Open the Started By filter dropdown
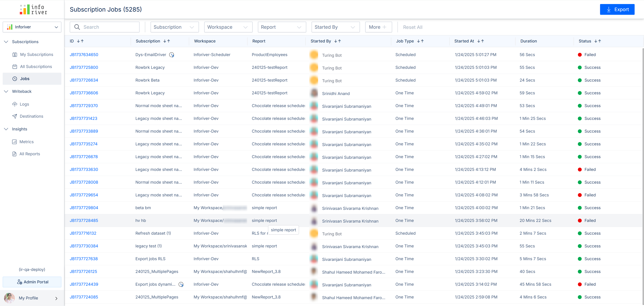The width and height of the screenshot is (644, 306). click(x=335, y=27)
